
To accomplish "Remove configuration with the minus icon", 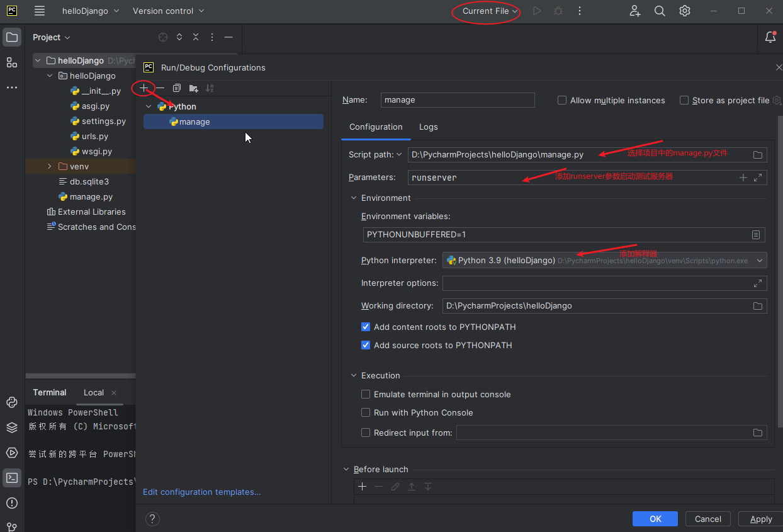I will click(161, 88).
